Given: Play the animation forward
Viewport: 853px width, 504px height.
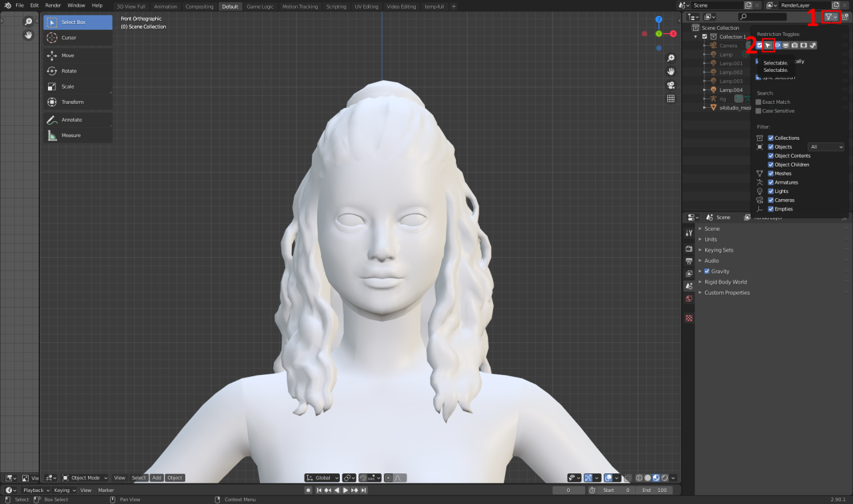Looking at the screenshot, I should 345,490.
